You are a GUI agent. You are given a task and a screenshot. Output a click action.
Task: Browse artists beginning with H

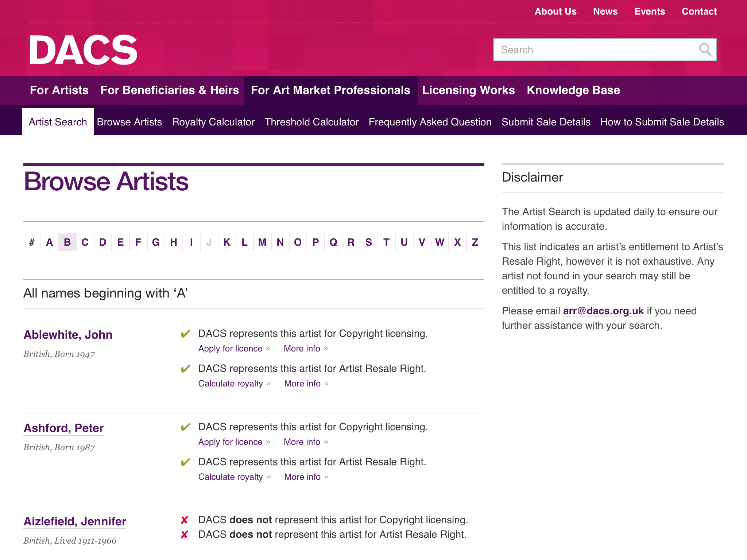(174, 242)
